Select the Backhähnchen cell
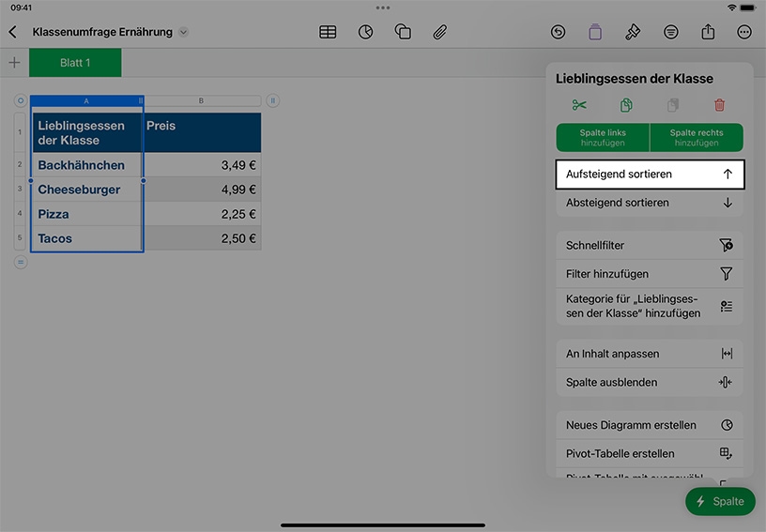The image size is (766, 532). 87,165
